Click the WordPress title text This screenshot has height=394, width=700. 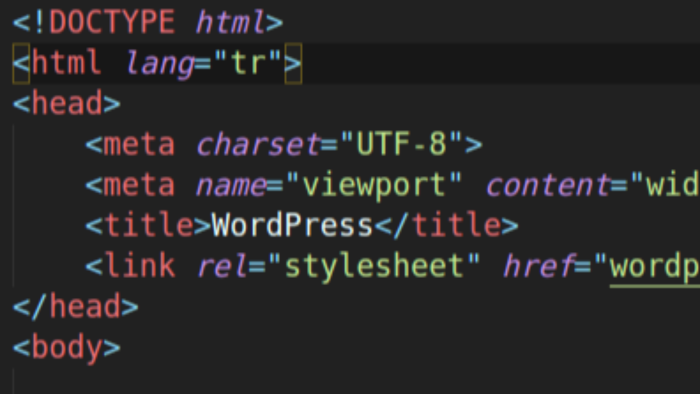pos(292,225)
